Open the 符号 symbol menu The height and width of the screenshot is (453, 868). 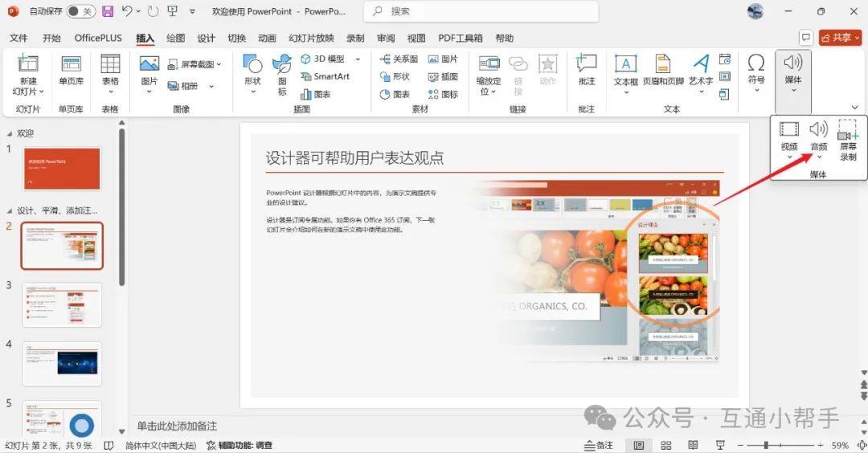[x=756, y=70]
